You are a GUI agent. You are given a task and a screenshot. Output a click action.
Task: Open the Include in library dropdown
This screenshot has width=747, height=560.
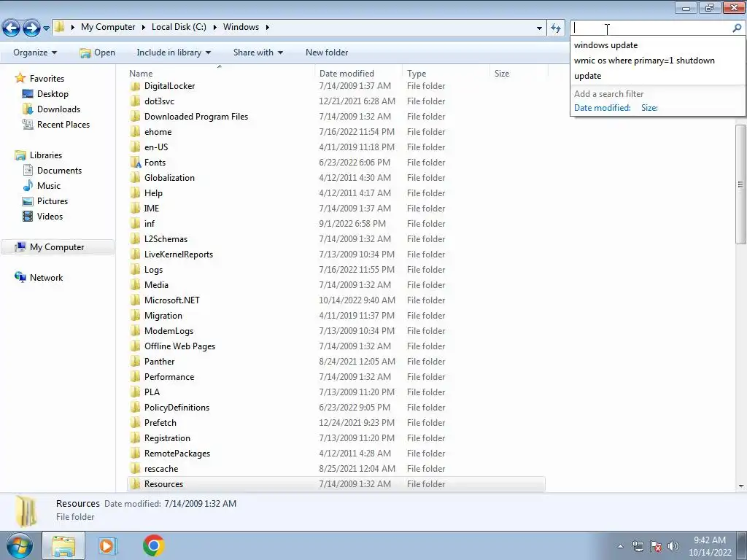pos(174,52)
